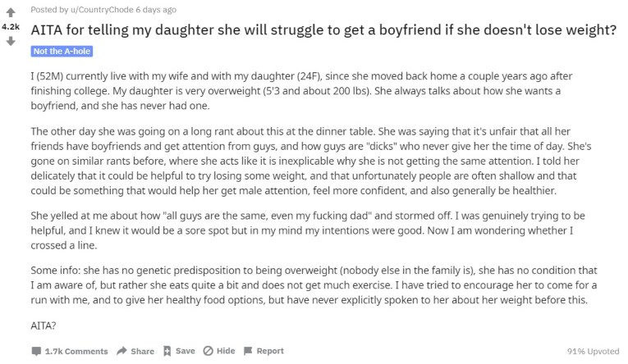
Task: Click the Share arrow icon
Action: coord(121,351)
